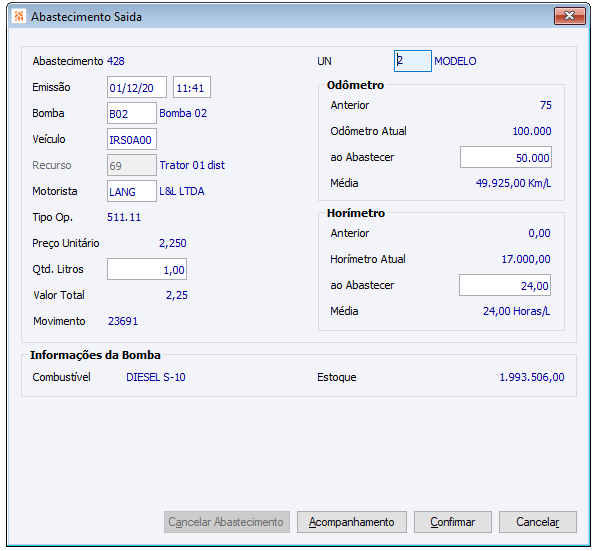Click the Horímetro ao Abastecer field 24,00
The height and width of the screenshot is (551, 594).
click(x=505, y=285)
